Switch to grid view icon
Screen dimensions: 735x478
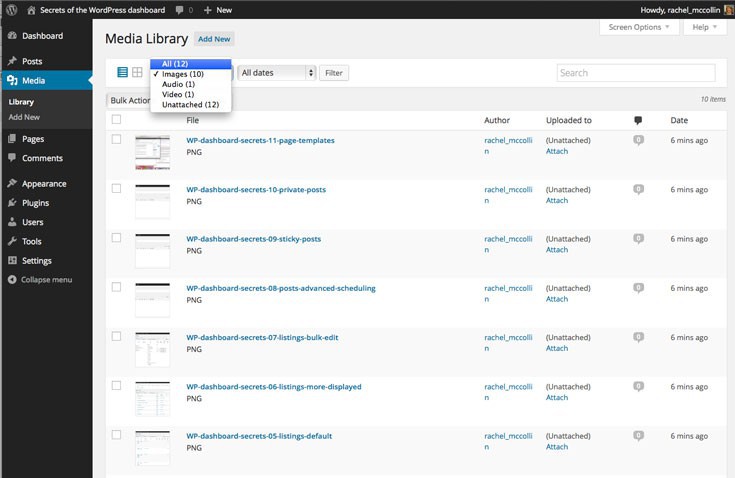click(x=137, y=72)
